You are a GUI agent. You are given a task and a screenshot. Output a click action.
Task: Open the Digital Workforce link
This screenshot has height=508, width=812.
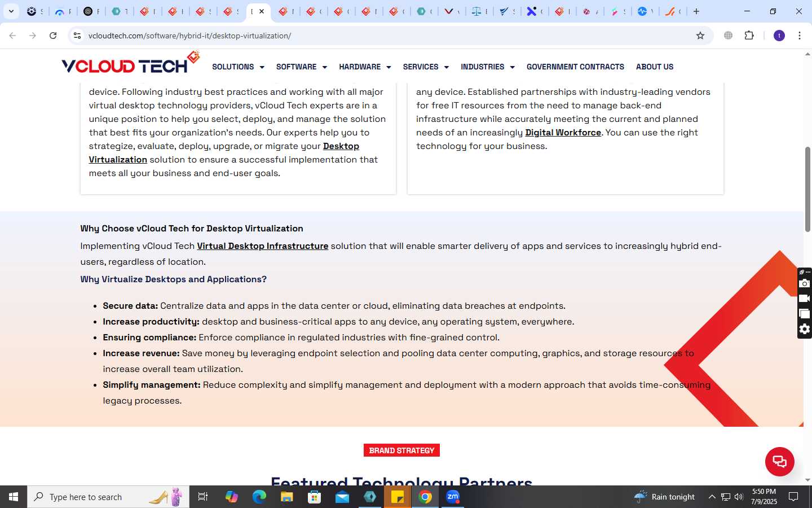click(563, 133)
